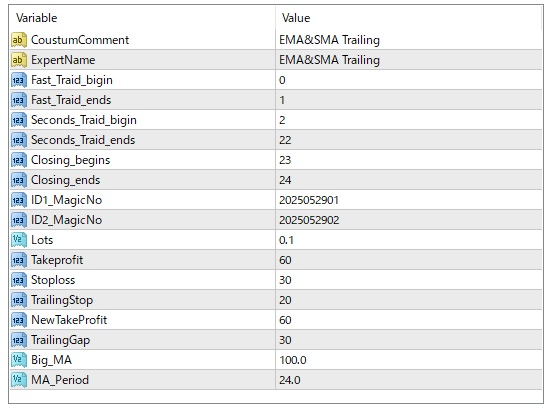546x410 pixels.
Task: Select the NewTakeProfit variable row
Action: click(276, 320)
